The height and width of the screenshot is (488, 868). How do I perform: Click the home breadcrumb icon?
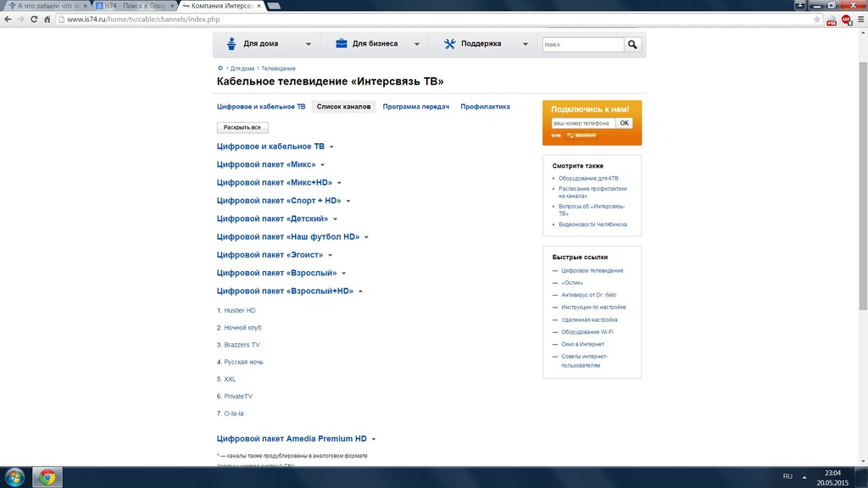pos(220,68)
